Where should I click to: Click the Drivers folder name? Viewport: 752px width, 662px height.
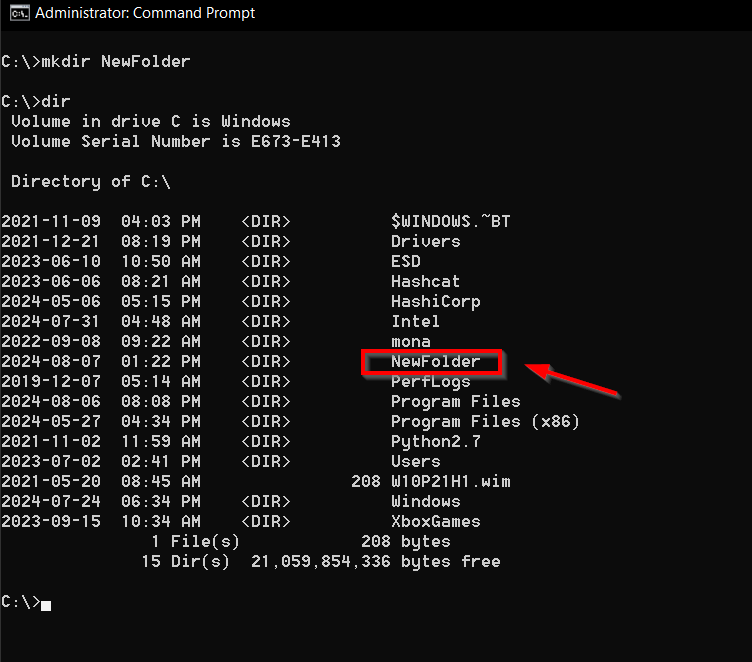tap(425, 241)
